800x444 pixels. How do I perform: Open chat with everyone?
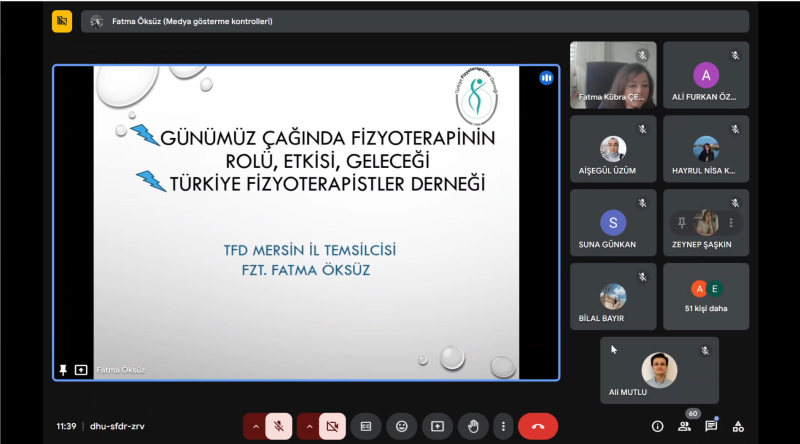click(711, 426)
